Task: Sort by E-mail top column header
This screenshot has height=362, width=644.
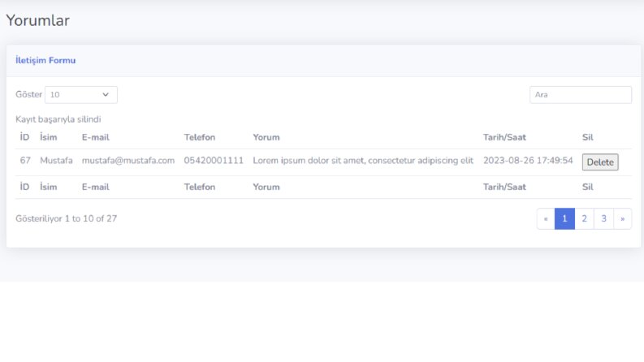Action: pos(95,137)
